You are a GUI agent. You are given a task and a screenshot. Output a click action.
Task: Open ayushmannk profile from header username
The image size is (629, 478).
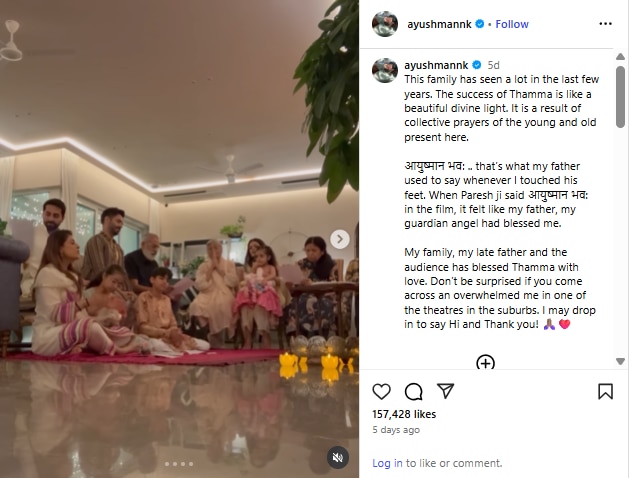pyautogui.click(x=439, y=24)
